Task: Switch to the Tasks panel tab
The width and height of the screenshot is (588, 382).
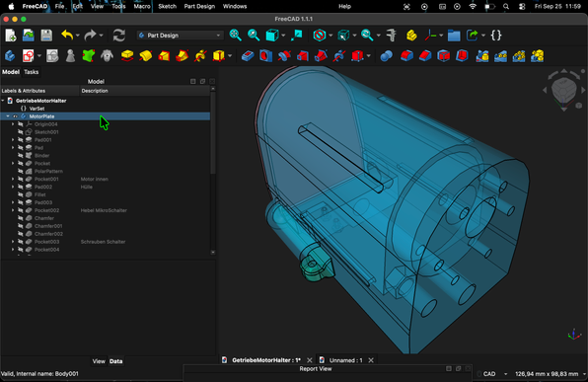Action: coord(32,72)
